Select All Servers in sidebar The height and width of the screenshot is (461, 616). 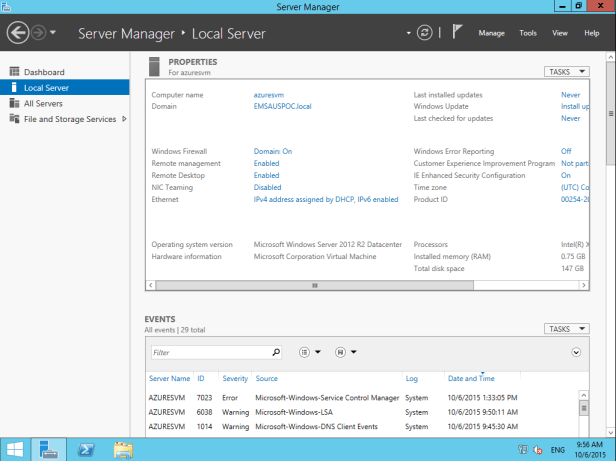[43, 103]
